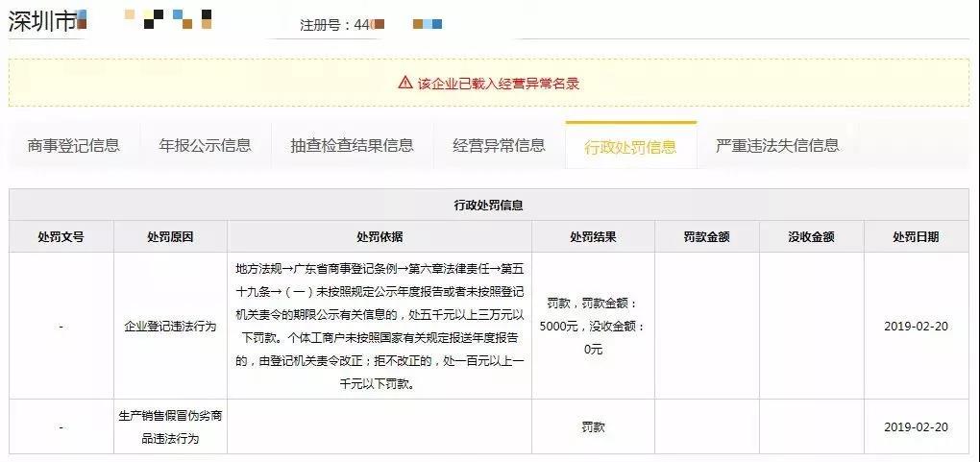
Task: Click the 处罚结果 column header
Action: [593, 237]
